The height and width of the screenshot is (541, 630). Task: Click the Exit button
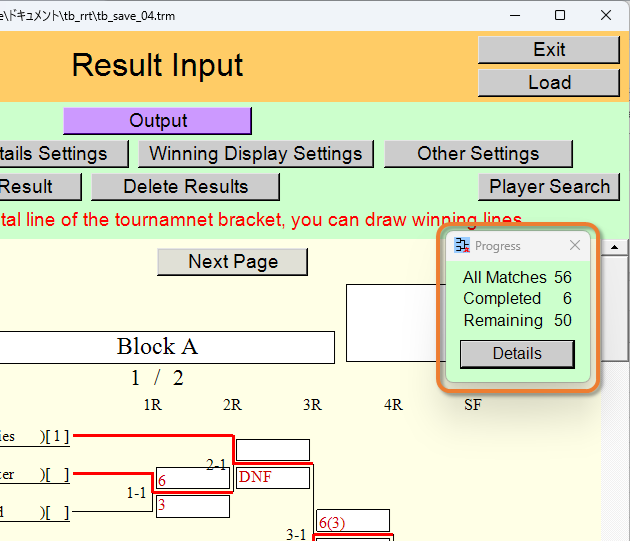[549, 50]
